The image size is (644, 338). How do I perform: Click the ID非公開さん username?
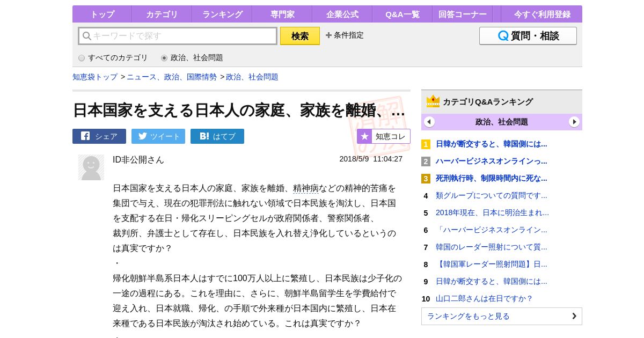click(138, 160)
